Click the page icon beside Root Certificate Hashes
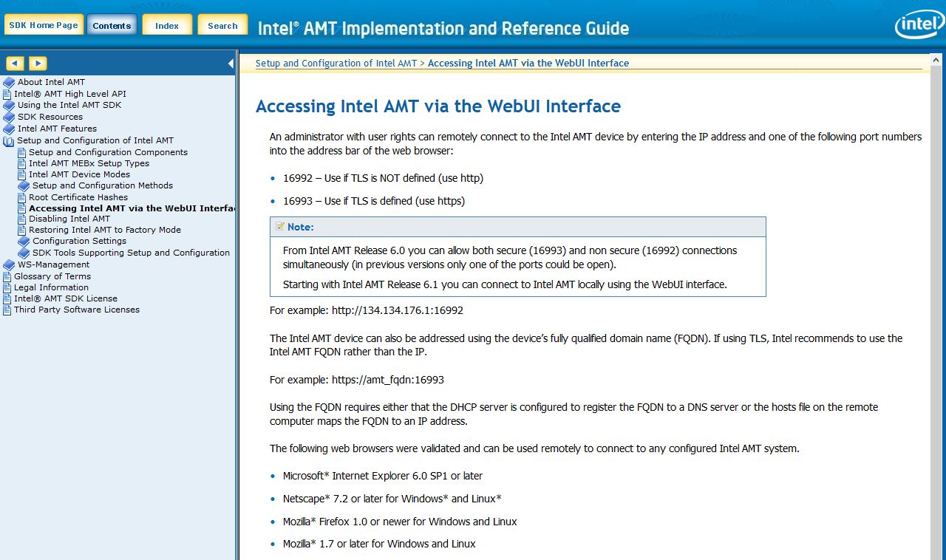This screenshot has width=946, height=560. 22,197
